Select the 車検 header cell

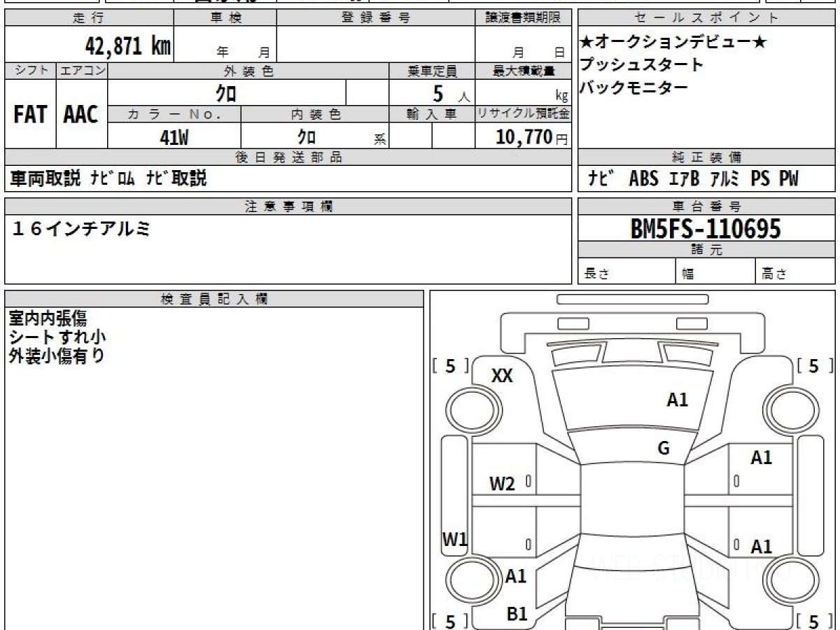225,18
